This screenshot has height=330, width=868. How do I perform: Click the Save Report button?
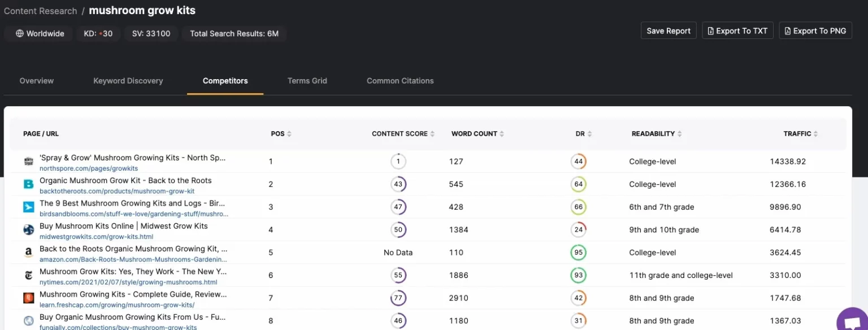(668, 31)
